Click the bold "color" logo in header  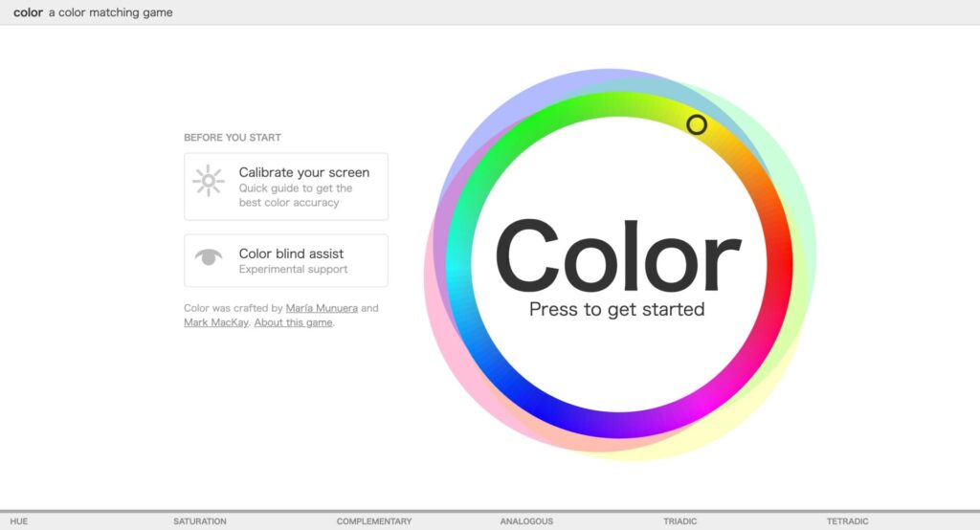[28, 12]
